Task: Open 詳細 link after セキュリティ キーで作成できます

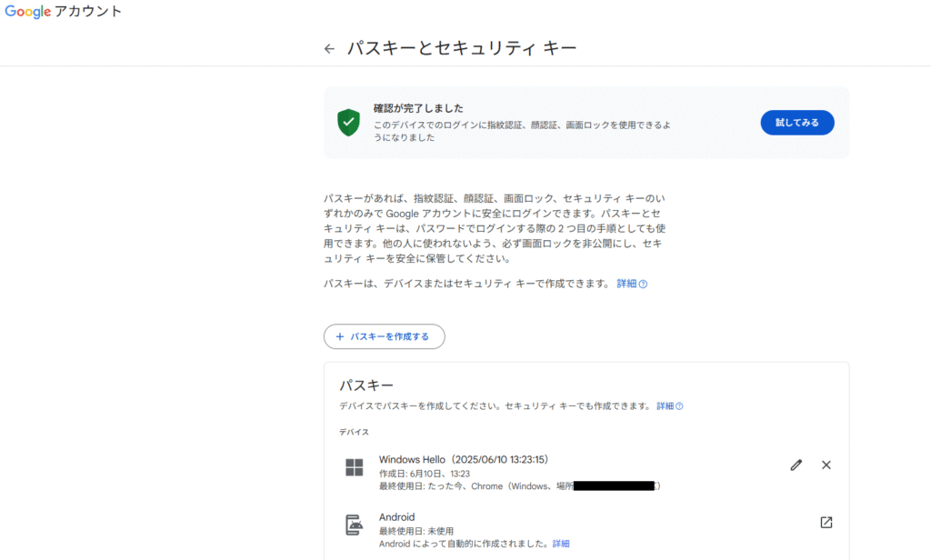Action: pyautogui.click(x=632, y=284)
